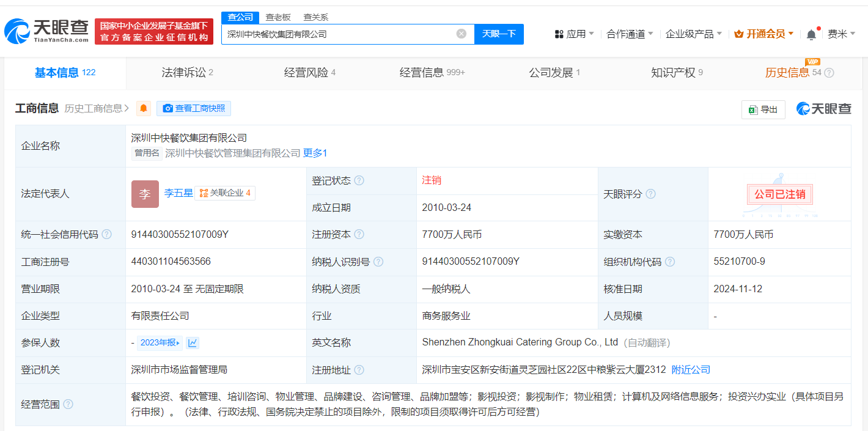Click the orange bell alert icon beside 工商信息
Viewport: 868px width, 431px height.
coord(144,109)
